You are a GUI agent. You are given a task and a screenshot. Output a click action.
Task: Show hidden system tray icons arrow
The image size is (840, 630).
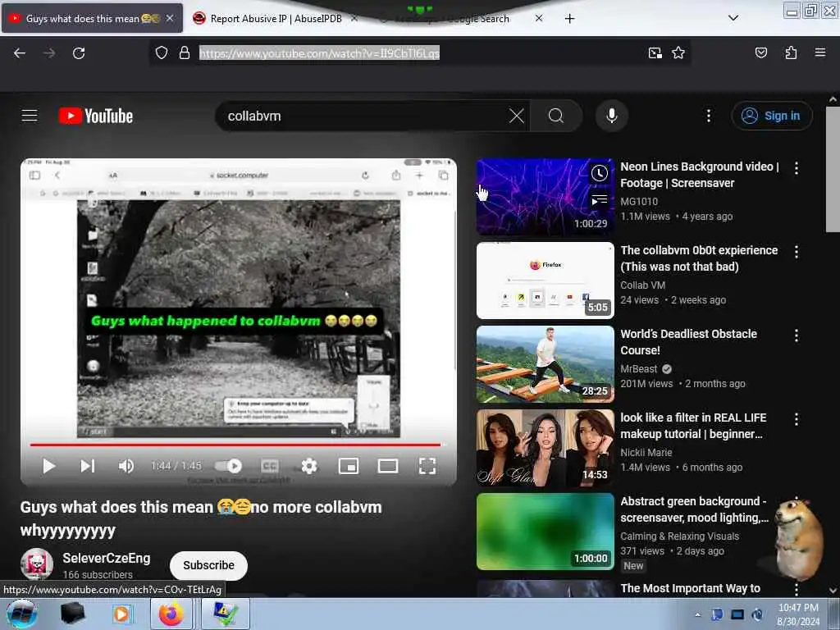click(x=697, y=614)
